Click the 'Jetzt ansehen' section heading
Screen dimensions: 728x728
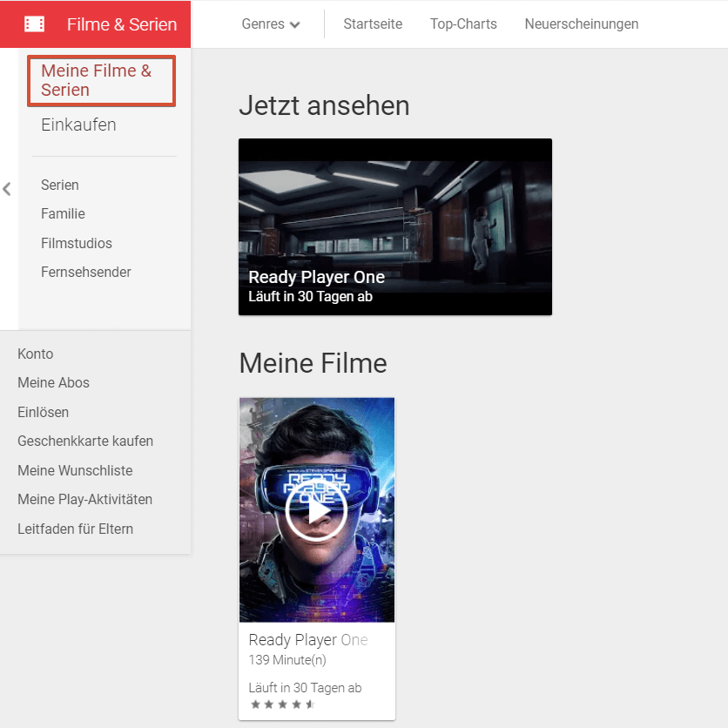tap(324, 105)
